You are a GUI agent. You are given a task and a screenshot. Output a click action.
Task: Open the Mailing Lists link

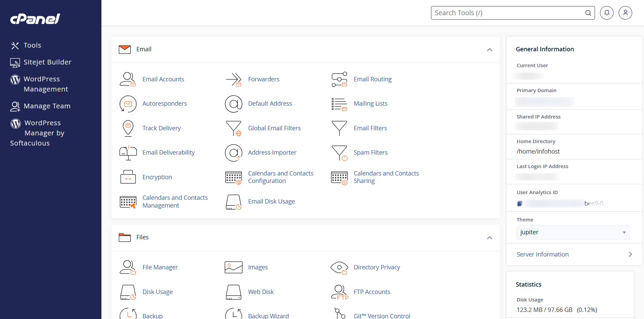click(371, 104)
